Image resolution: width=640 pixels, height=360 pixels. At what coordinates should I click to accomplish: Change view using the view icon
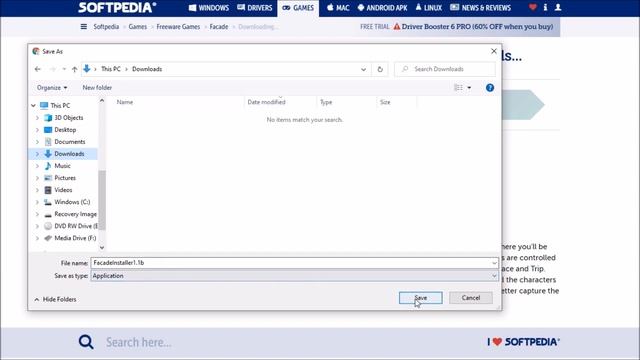click(458, 88)
